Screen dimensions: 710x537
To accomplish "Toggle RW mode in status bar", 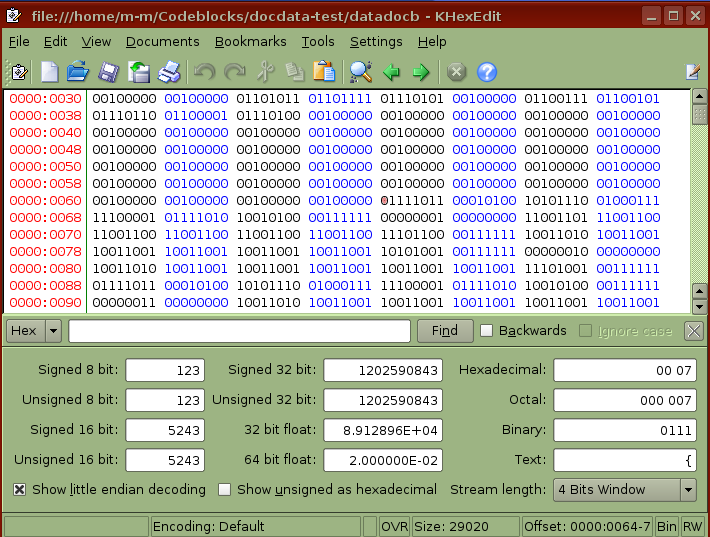I will (x=692, y=527).
